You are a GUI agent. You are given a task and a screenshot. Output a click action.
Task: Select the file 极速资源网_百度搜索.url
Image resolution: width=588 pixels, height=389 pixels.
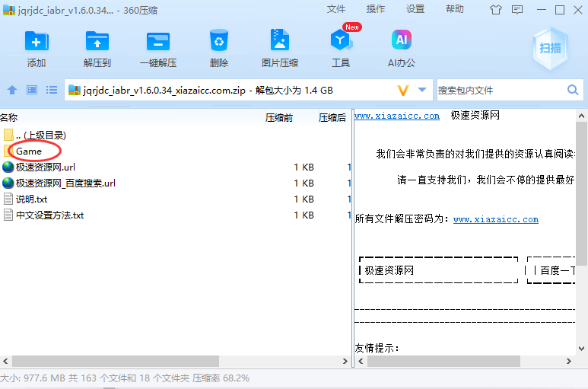[65, 183]
